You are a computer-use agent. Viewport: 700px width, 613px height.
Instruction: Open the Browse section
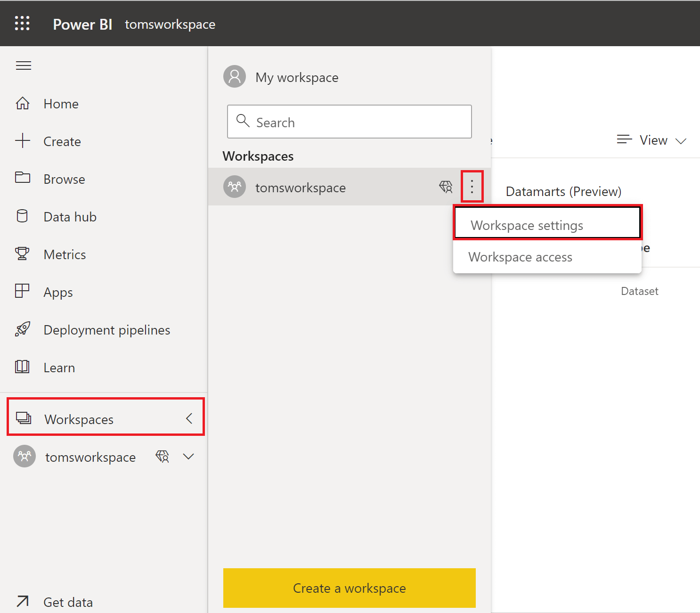click(22, 179)
